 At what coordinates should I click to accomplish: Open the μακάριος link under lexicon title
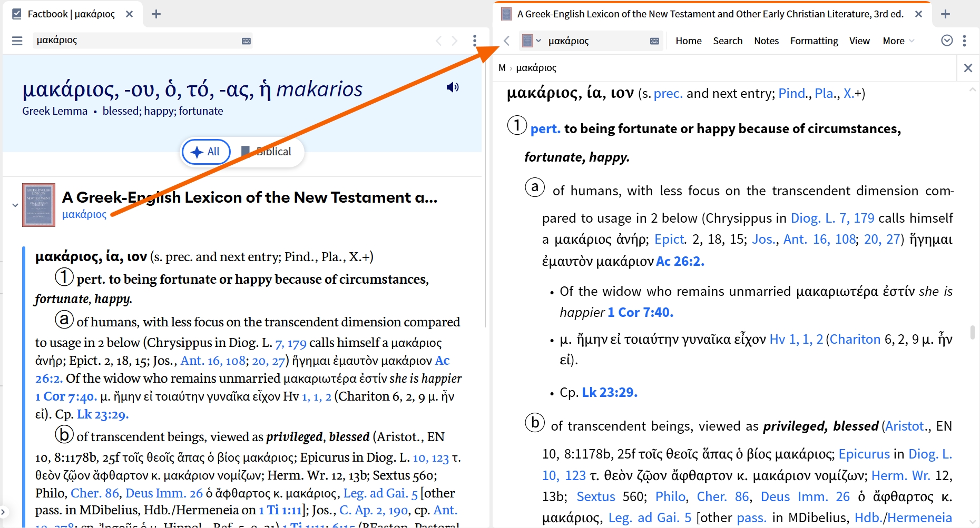84,214
